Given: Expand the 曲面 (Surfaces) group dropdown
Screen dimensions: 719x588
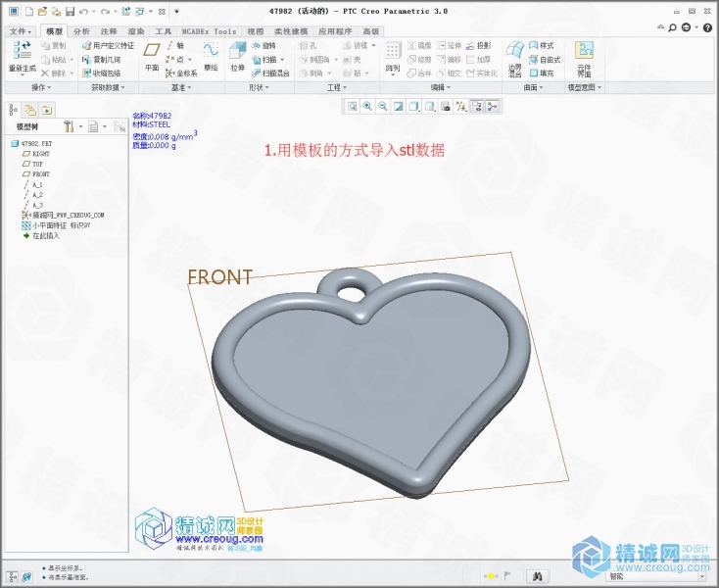Looking at the screenshot, I should [533, 87].
